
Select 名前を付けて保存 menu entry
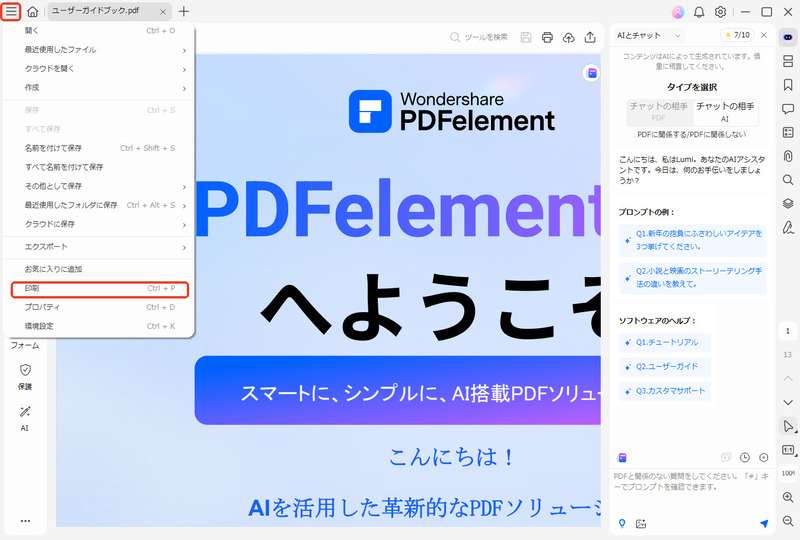point(99,148)
